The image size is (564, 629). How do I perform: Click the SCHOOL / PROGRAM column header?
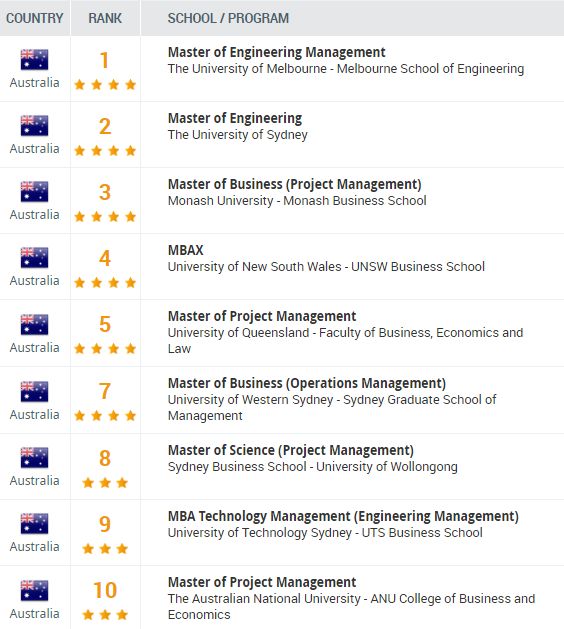click(228, 18)
